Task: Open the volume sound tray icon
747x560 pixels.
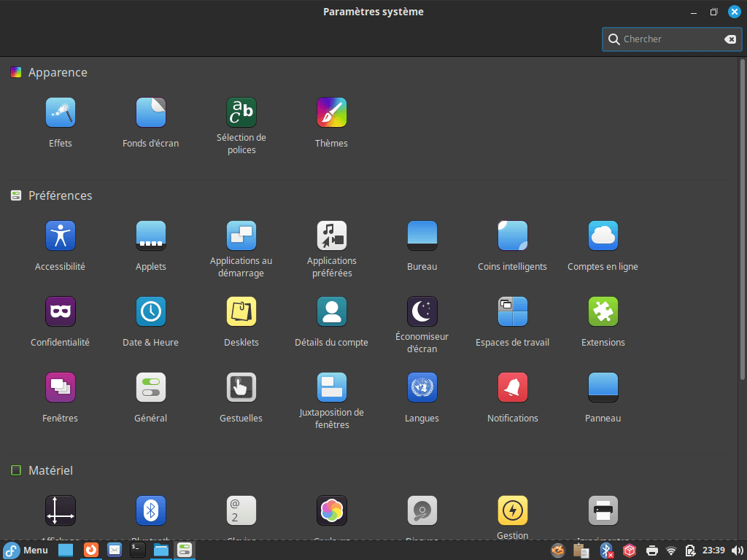Action: coord(737,551)
